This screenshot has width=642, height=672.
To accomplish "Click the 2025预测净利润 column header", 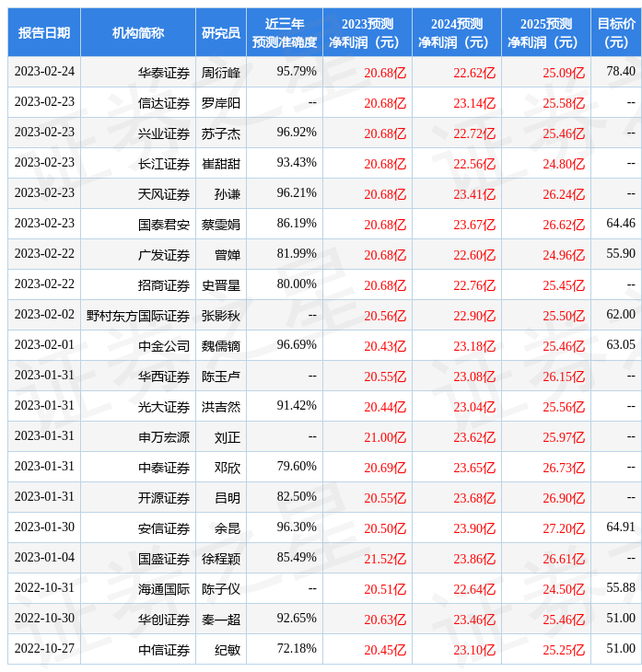I will (x=546, y=33).
